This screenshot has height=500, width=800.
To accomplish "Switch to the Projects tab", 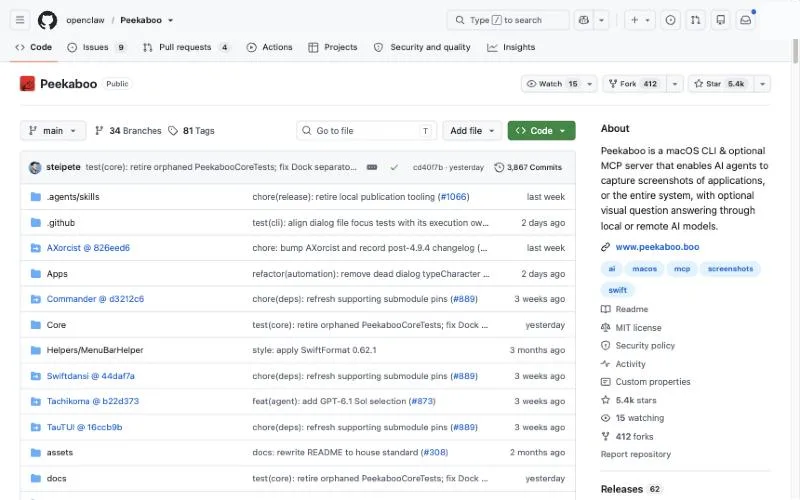I will click(333, 47).
